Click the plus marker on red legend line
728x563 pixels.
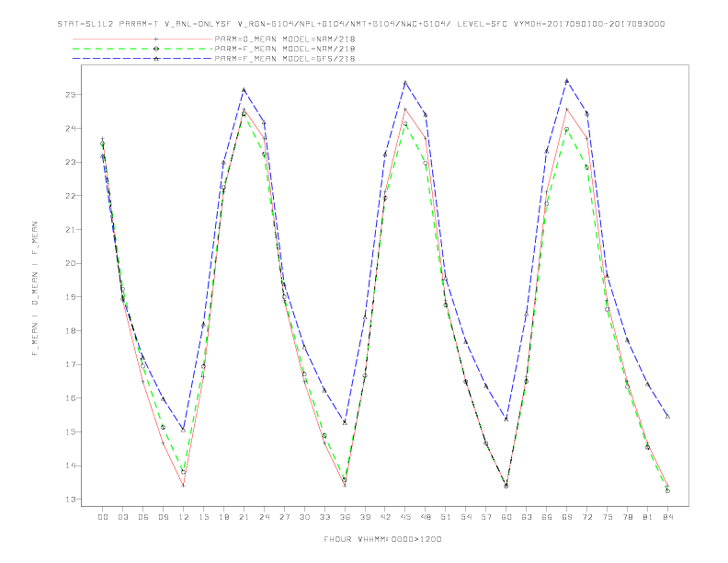[156, 39]
